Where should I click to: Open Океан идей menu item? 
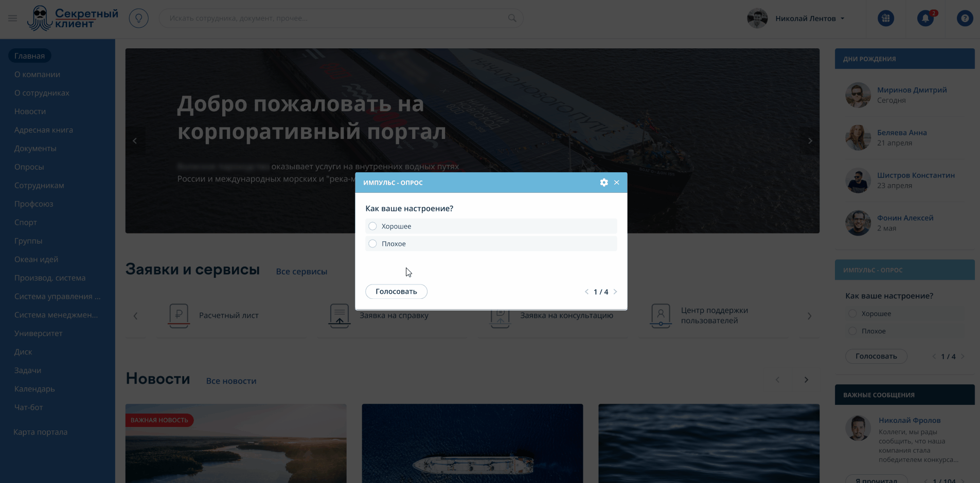36,259
